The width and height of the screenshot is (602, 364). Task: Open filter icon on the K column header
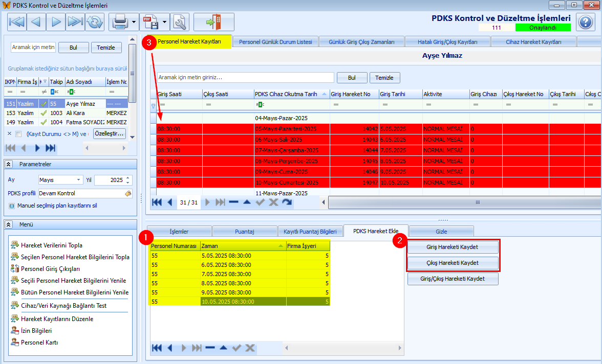coord(45,81)
